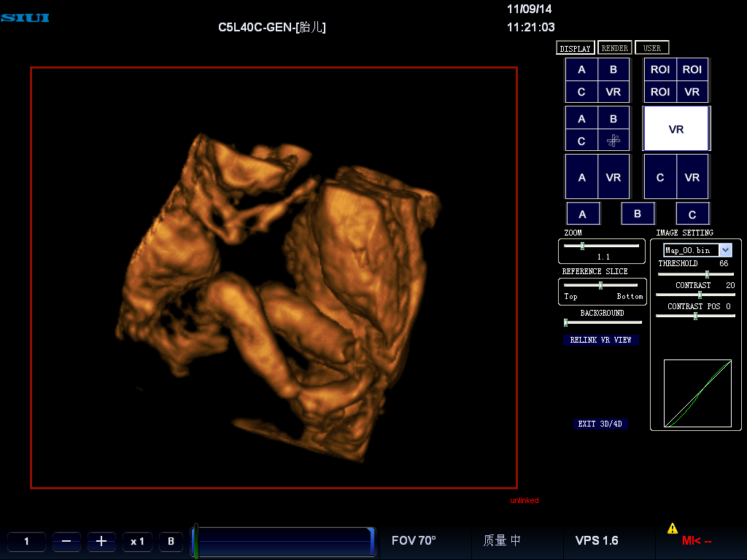Click the ZOOM slider handle
The height and width of the screenshot is (560, 747).
coord(582,246)
